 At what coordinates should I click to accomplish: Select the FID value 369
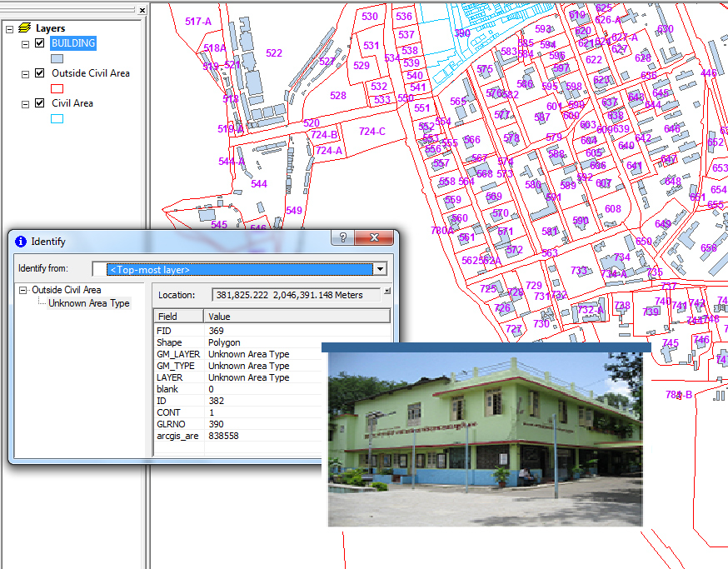tap(216, 331)
